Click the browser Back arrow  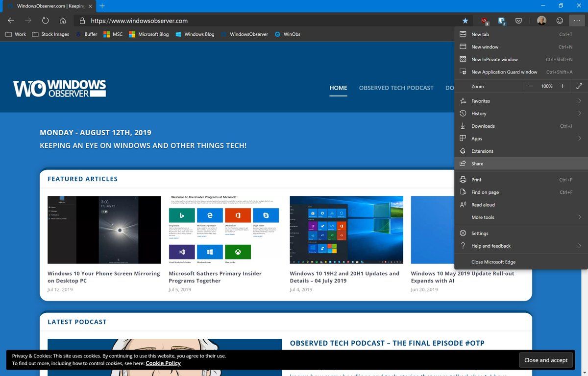[x=11, y=21]
